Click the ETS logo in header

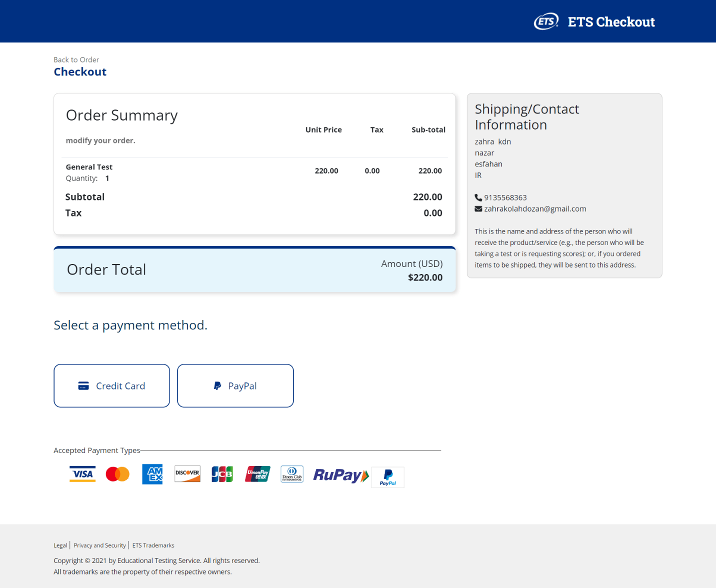546,21
